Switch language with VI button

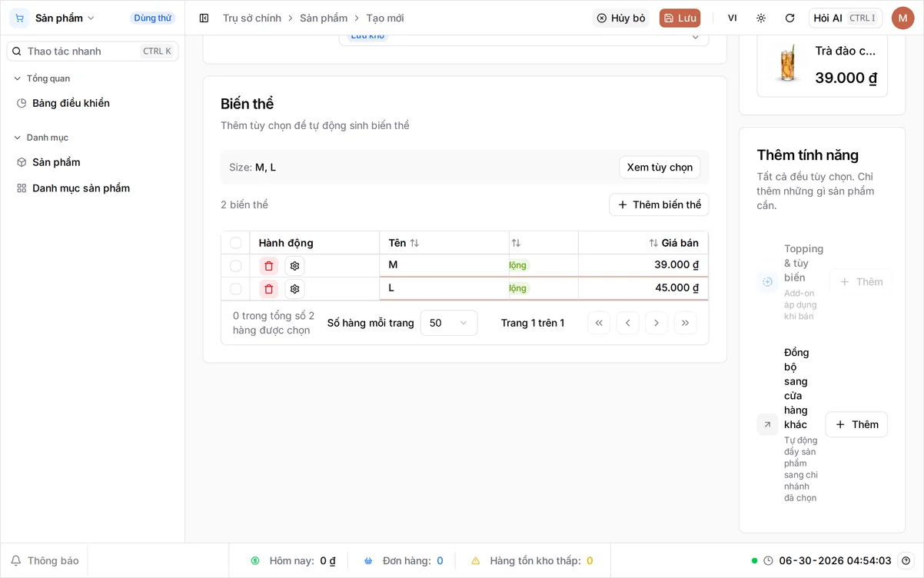733,18
